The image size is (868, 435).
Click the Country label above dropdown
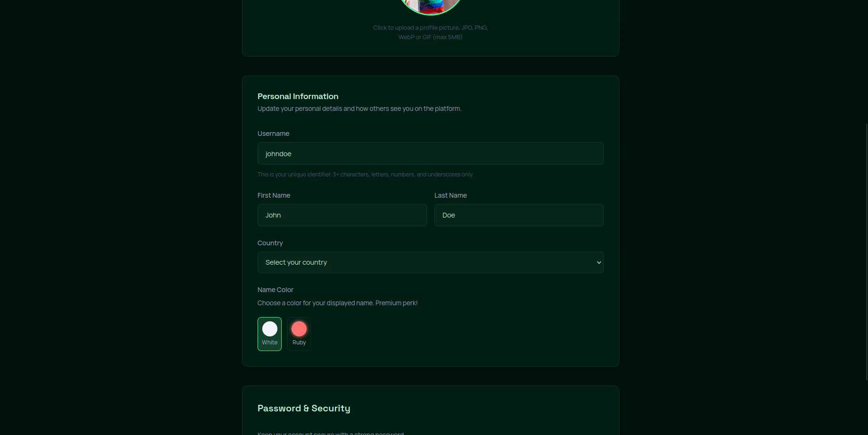pyautogui.click(x=270, y=243)
